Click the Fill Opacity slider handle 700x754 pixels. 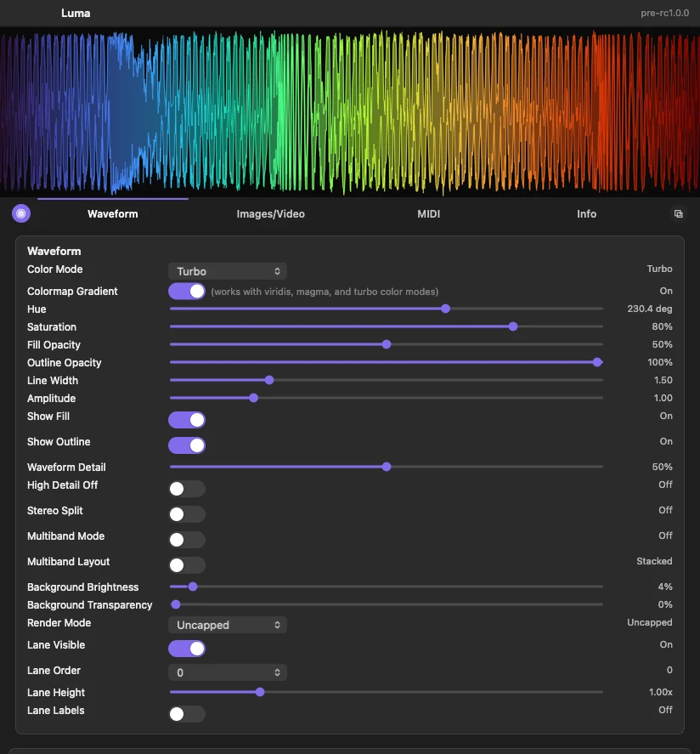pyautogui.click(x=387, y=344)
